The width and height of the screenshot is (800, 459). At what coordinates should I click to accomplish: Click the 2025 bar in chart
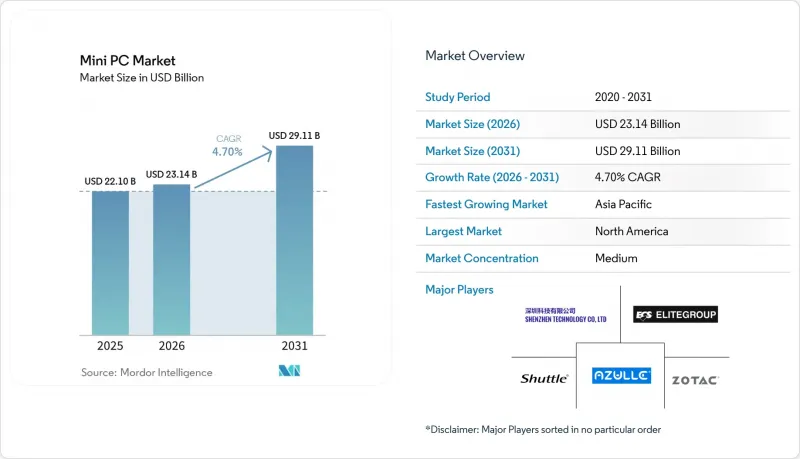click(110, 263)
